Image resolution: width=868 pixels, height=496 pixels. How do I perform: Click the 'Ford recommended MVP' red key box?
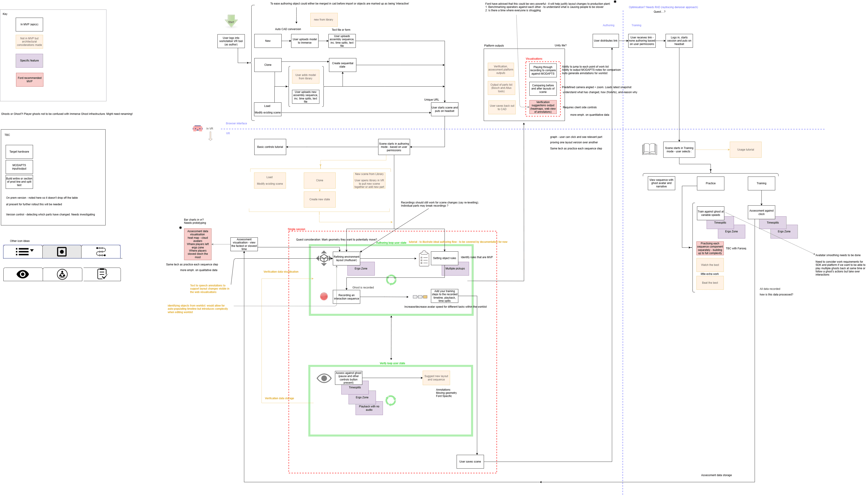point(30,80)
